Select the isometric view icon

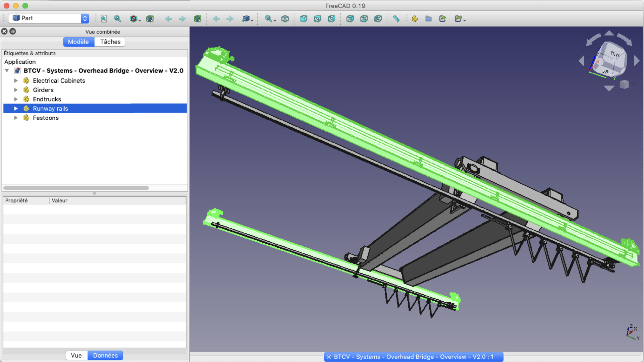pyautogui.click(x=285, y=19)
